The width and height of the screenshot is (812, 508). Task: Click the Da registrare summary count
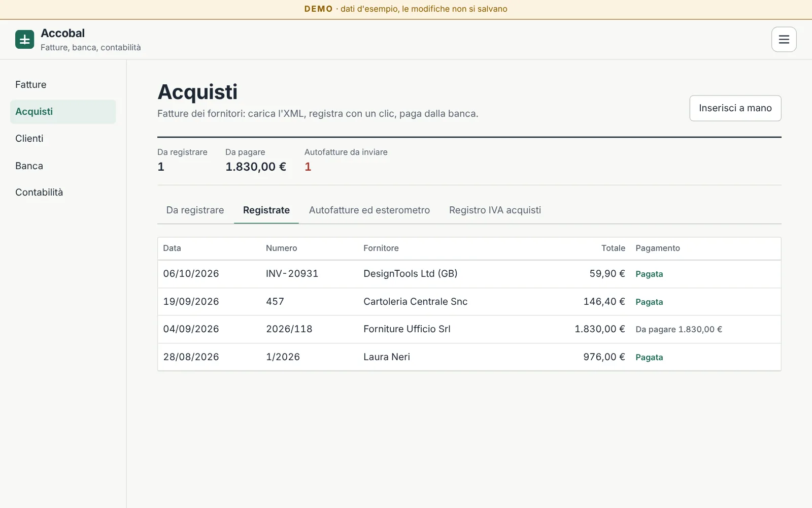click(x=182, y=160)
